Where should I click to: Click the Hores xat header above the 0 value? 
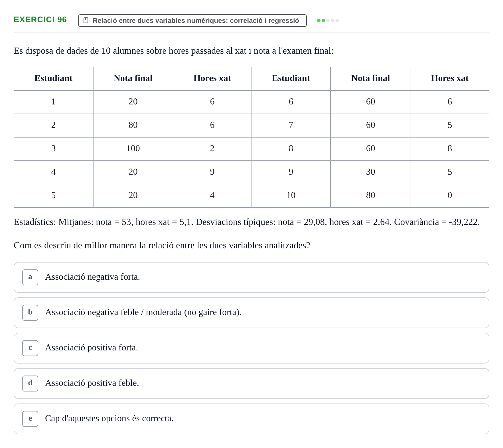[x=450, y=78]
